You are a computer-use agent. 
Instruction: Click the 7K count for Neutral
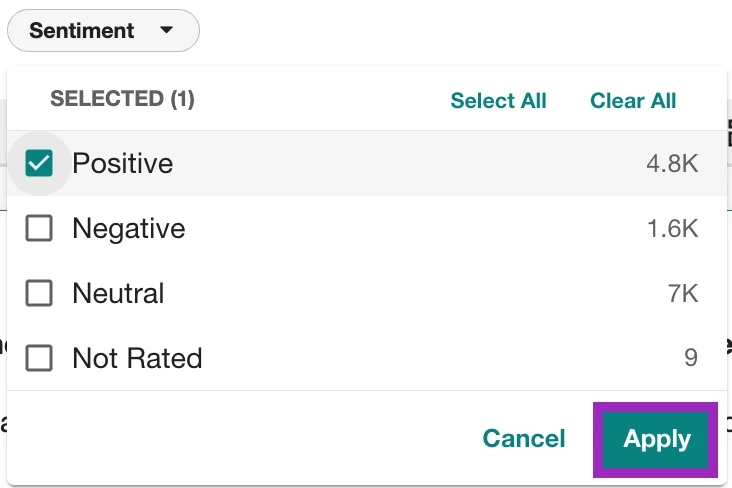(683, 294)
